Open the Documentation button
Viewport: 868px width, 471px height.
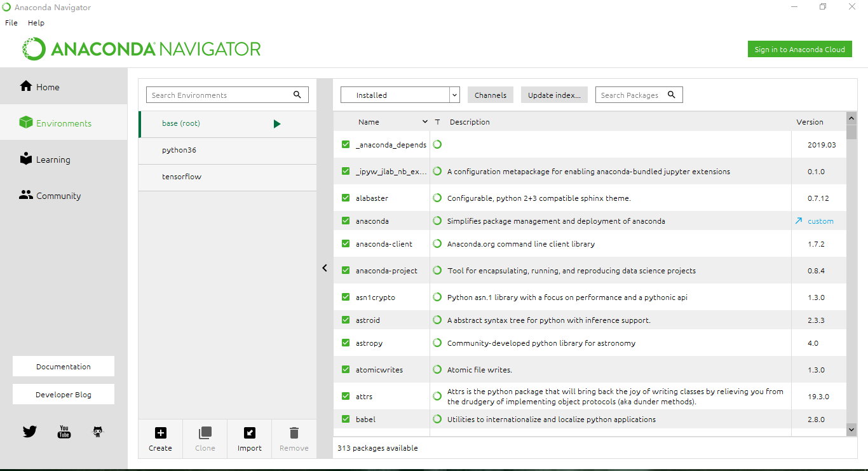[x=64, y=366]
